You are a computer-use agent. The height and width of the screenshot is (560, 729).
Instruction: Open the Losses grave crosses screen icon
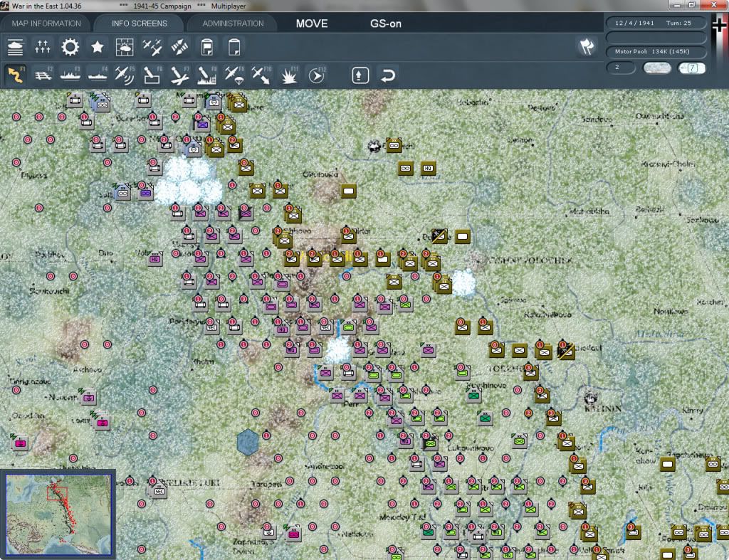coord(42,48)
